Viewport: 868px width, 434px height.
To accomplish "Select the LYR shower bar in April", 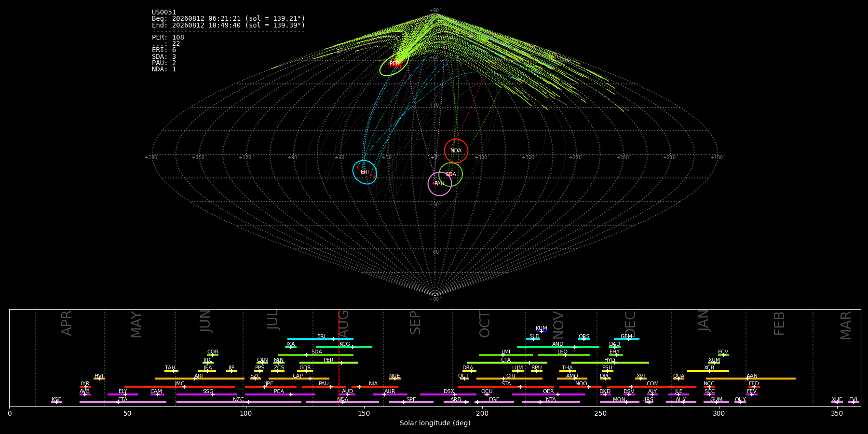I will coord(85,387).
